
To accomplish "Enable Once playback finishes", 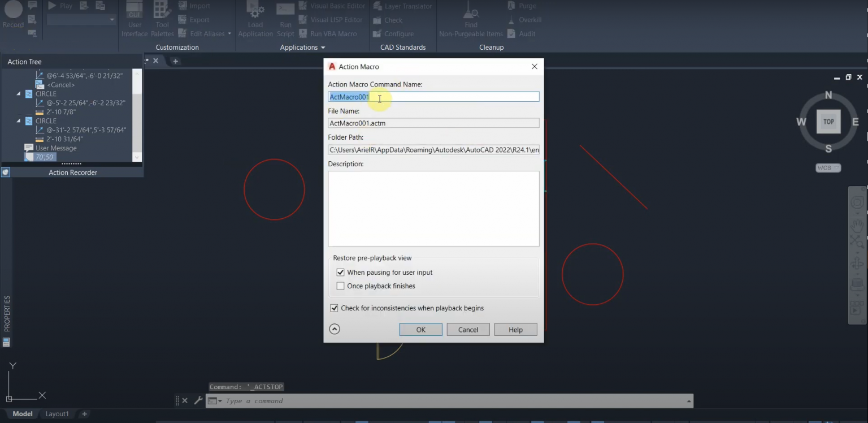I will (x=340, y=286).
